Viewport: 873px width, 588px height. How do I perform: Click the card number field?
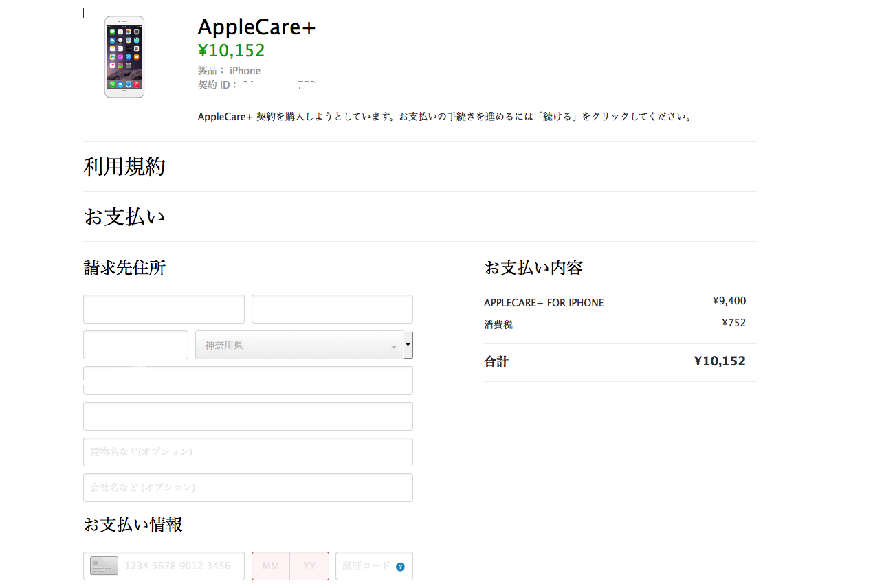pos(164,566)
